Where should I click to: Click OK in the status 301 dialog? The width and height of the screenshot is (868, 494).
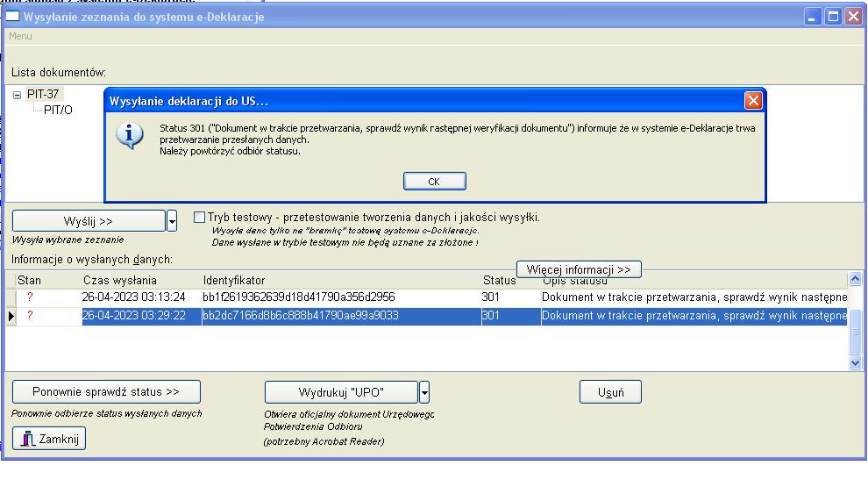[x=434, y=182]
